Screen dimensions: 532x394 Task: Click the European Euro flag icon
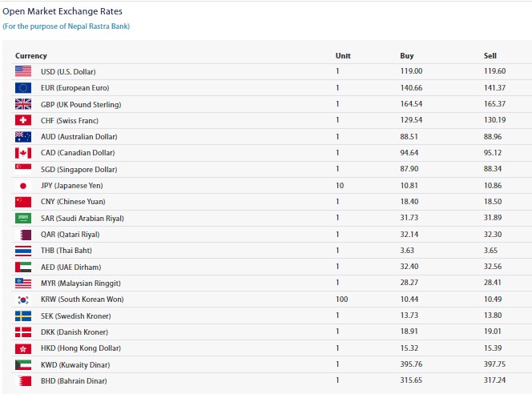(x=23, y=88)
